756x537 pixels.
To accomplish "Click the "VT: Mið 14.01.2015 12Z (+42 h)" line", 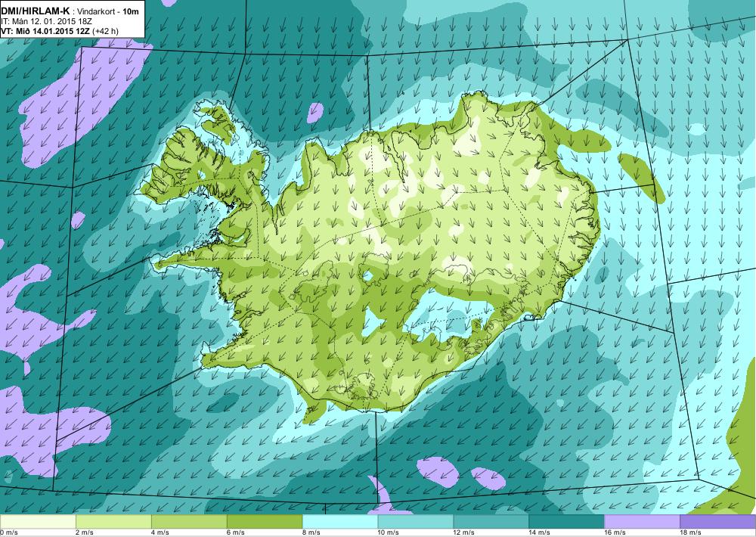I will (60, 31).
